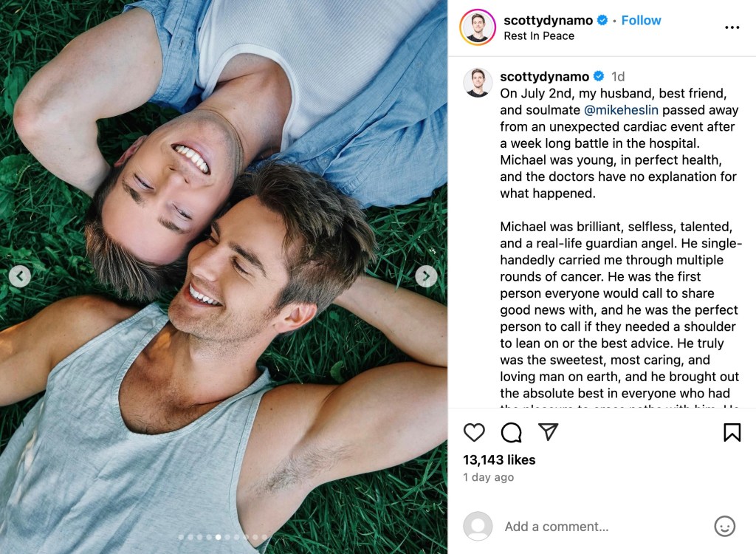The image size is (756, 554).
Task: Open comments via speech bubble icon
Action: (511, 432)
